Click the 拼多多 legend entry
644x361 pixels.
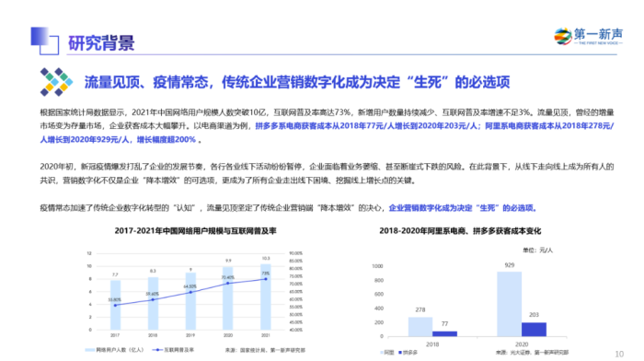[408, 353]
